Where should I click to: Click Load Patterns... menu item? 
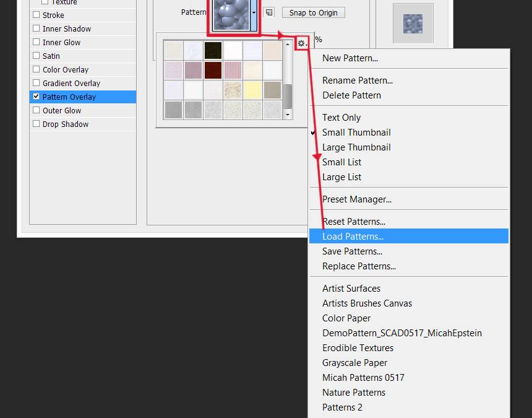coord(408,237)
